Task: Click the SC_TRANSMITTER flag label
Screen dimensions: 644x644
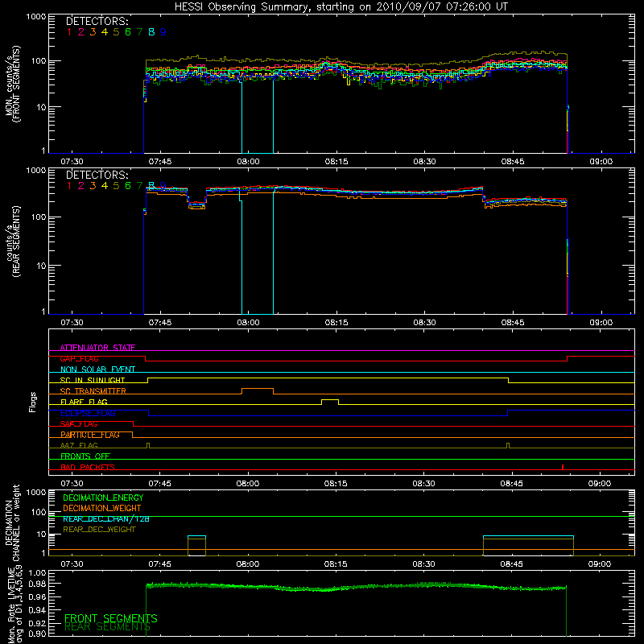Action: (x=93, y=391)
